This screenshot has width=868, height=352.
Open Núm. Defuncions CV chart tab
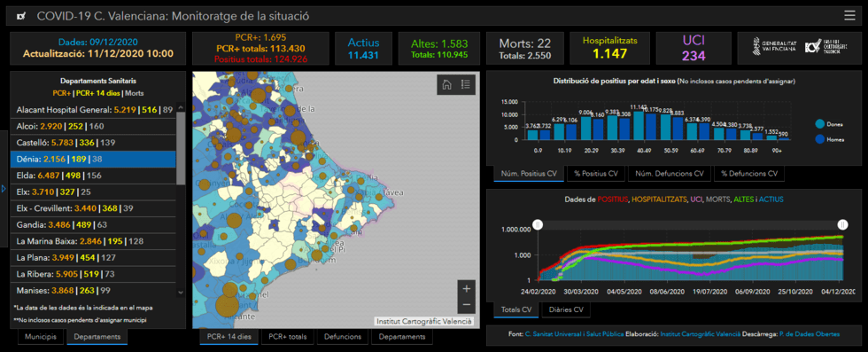coord(670,174)
